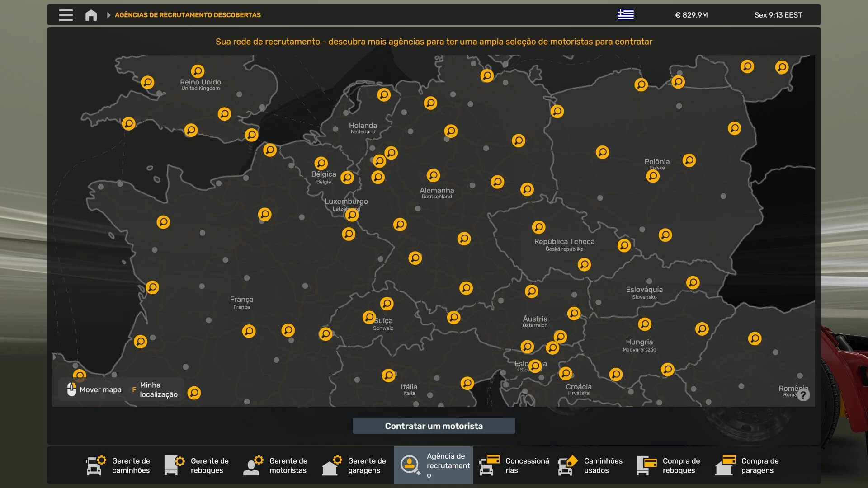This screenshot has height=488, width=868.
Task: Select the agency marker above Hungria label
Action: pyautogui.click(x=645, y=324)
